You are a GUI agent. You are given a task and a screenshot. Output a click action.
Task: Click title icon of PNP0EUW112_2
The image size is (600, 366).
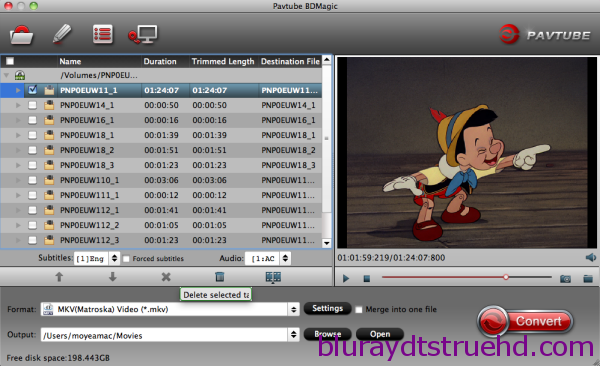pyautogui.click(x=49, y=225)
